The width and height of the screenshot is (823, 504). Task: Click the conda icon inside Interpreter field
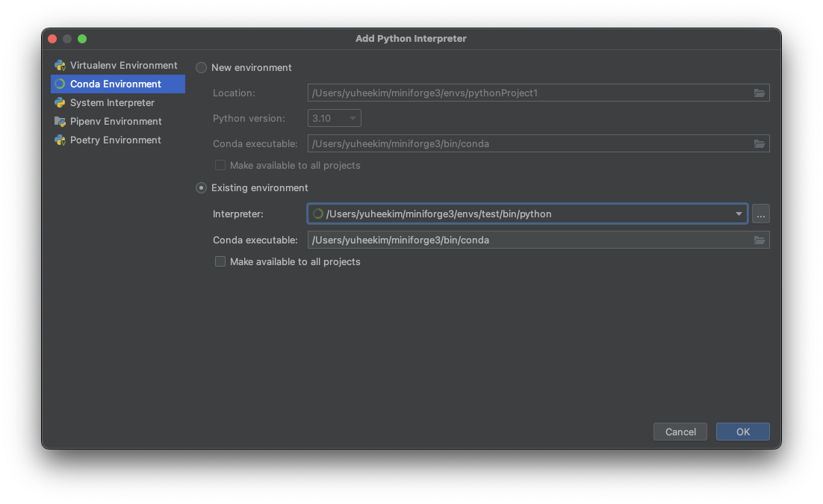pyautogui.click(x=317, y=214)
